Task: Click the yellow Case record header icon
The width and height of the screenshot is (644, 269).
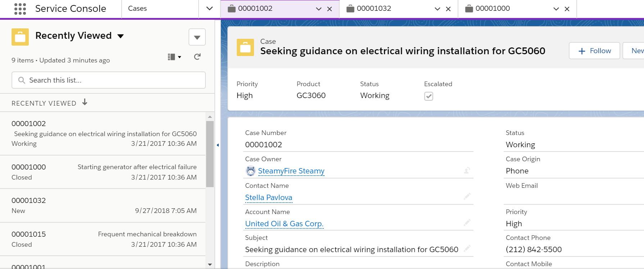Action: pos(245,47)
